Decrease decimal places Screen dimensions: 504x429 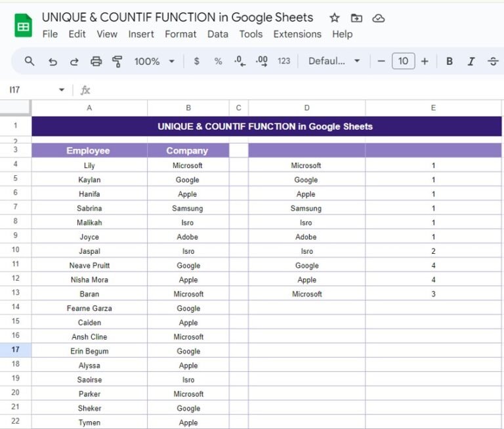point(240,61)
